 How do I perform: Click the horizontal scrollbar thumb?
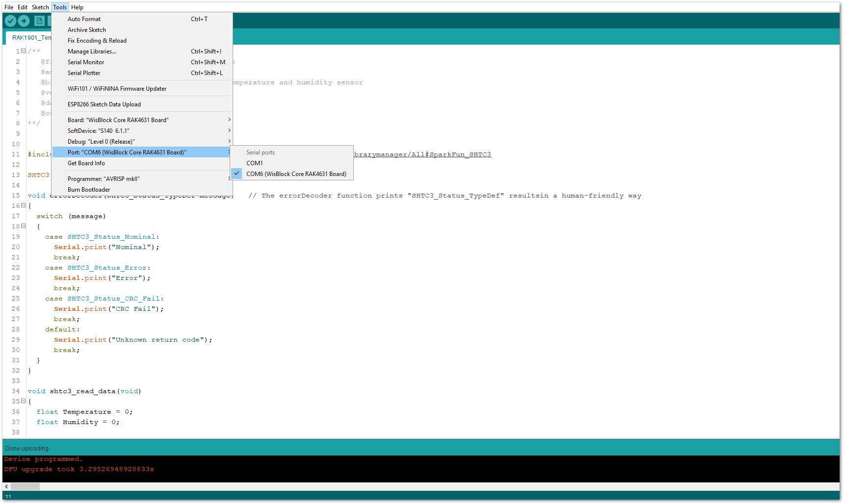tap(25, 487)
